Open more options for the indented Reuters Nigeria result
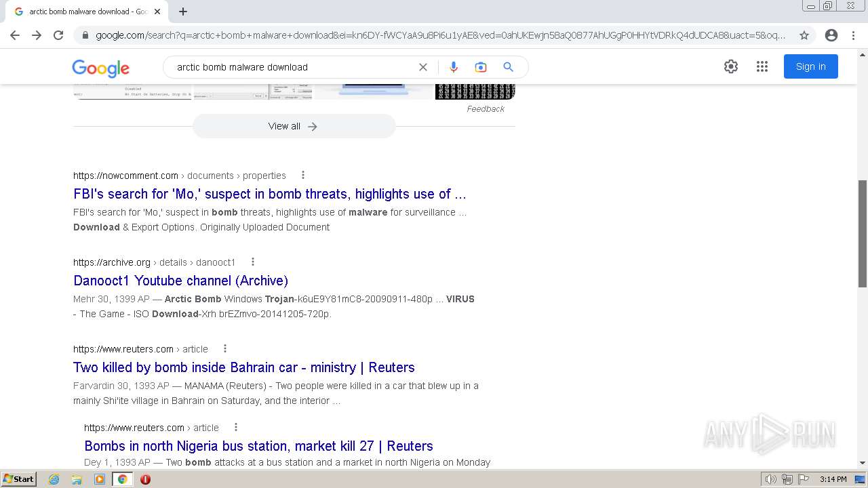 (x=236, y=428)
